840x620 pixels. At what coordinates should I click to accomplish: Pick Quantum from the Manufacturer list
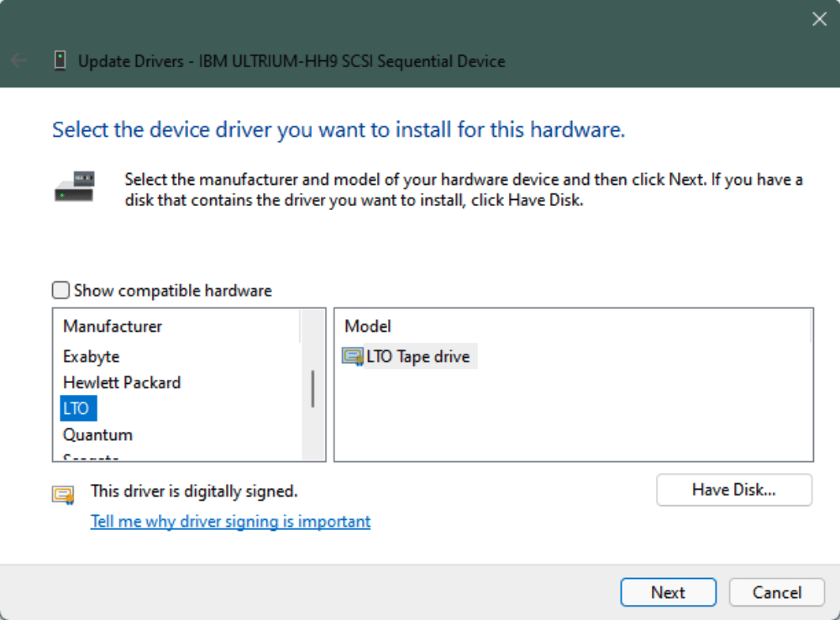[97, 435]
